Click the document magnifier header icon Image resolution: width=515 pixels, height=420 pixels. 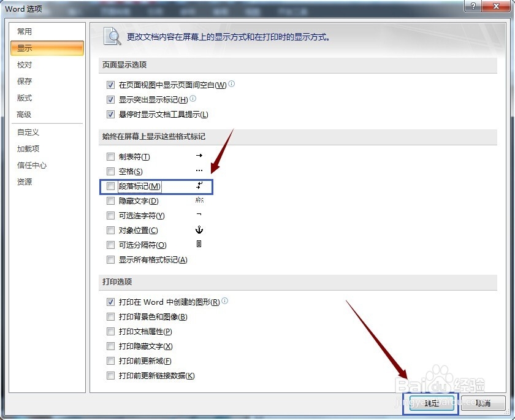[112, 36]
